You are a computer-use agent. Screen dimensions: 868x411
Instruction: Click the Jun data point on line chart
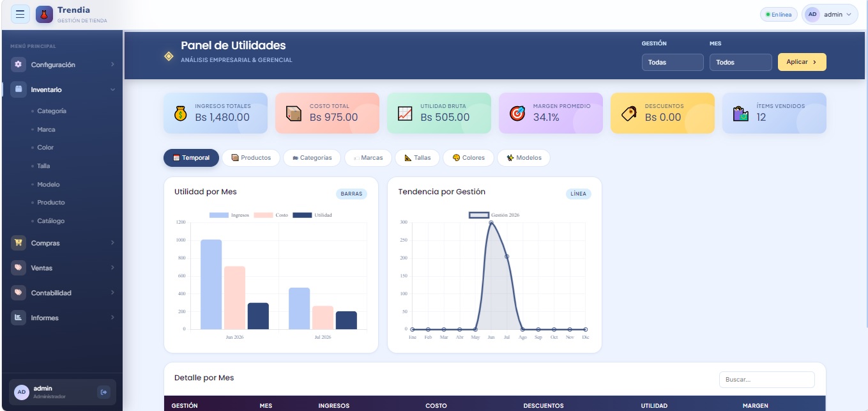click(x=491, y=222)
